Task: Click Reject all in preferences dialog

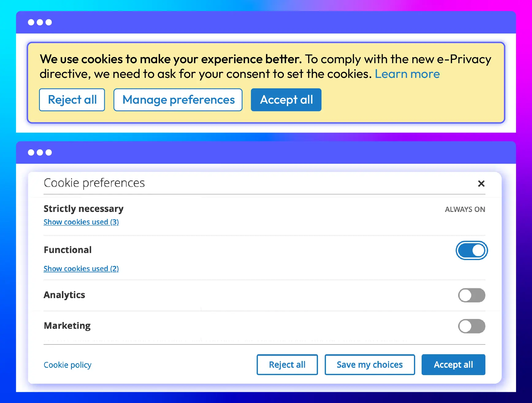Action: click(287, 365)
